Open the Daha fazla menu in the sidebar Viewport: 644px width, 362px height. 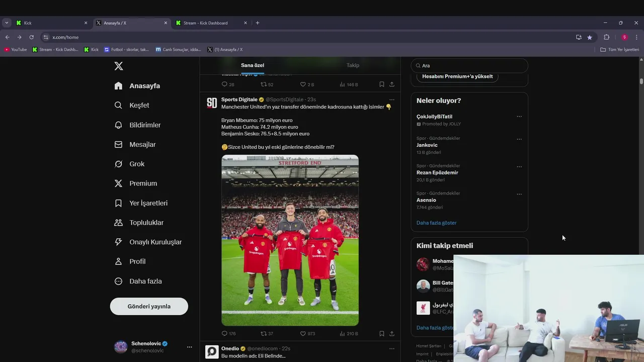138,282
